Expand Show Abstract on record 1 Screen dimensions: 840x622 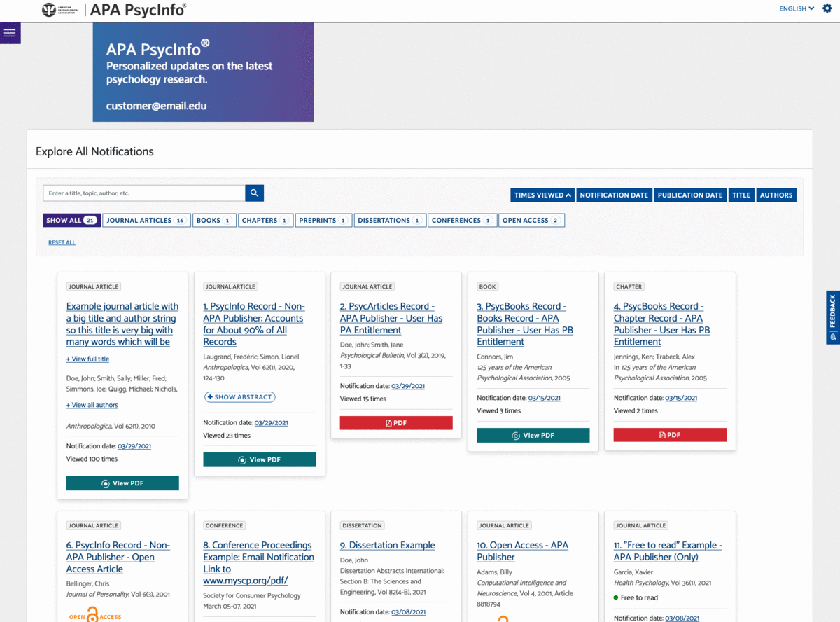click(240, 397)
